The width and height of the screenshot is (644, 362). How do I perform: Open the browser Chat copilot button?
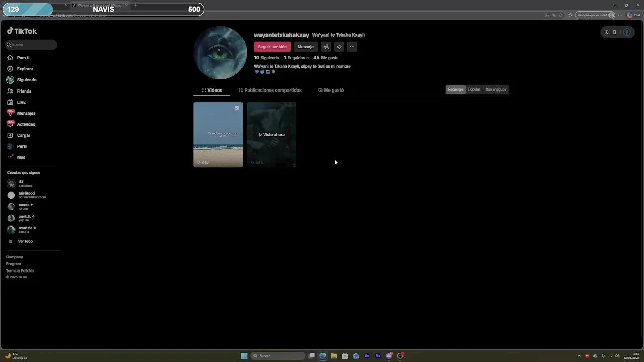[x=633, y=15]
